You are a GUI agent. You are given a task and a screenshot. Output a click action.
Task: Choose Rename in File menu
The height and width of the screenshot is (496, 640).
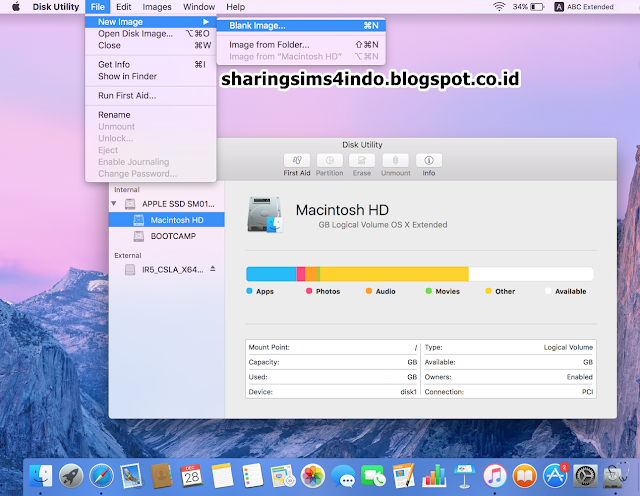pos(151,115)
